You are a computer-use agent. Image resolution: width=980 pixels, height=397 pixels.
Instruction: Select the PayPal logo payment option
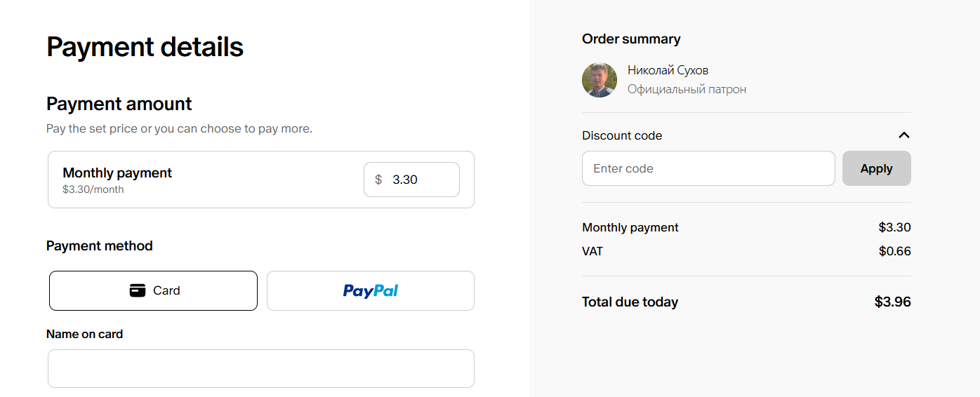point(371,290)
